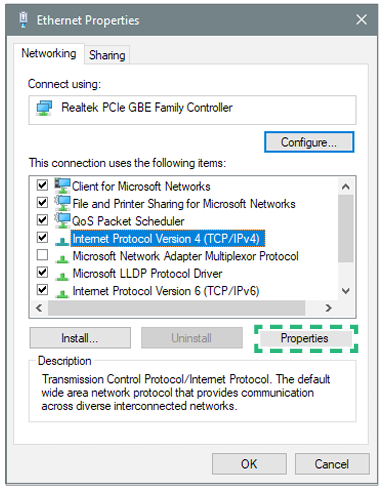386x490 pixels.
Task: Uncheck Internet Protocol Version 6 checkbox
Action: coord(42,289)
